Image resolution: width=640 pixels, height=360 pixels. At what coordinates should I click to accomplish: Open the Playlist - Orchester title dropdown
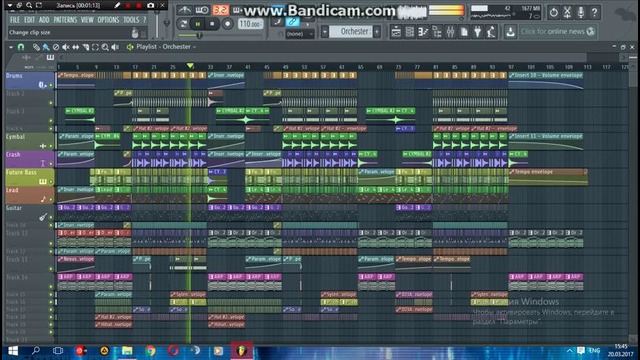pyautogui.click(x=167, y=47)
